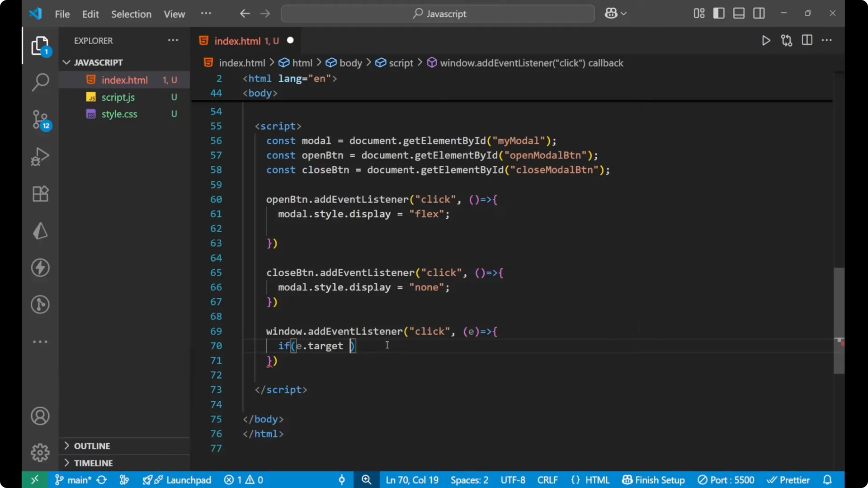
Task: Open notifications via the bell icon
Action: (827, 480)
